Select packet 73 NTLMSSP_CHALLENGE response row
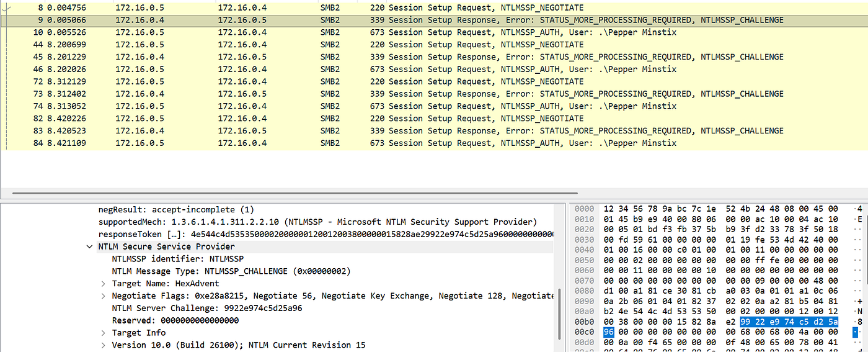The width and height of the screenshot is (868, 352). (434, 94)
